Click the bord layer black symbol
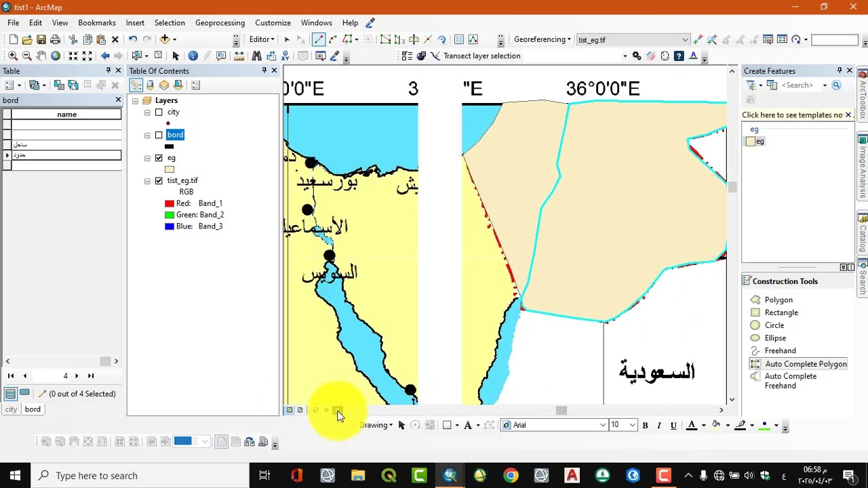This screenshot has width=868, height=488. coord(170,146)
